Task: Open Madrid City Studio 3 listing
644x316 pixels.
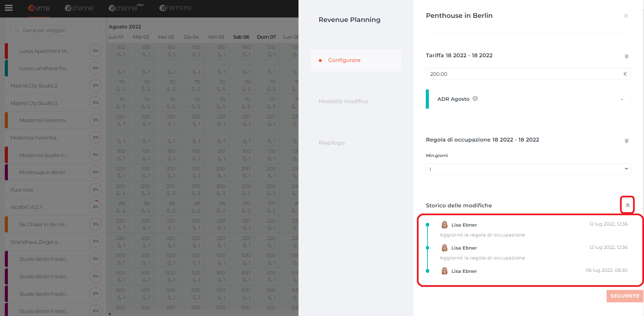Action: click(x=34, y=103)
